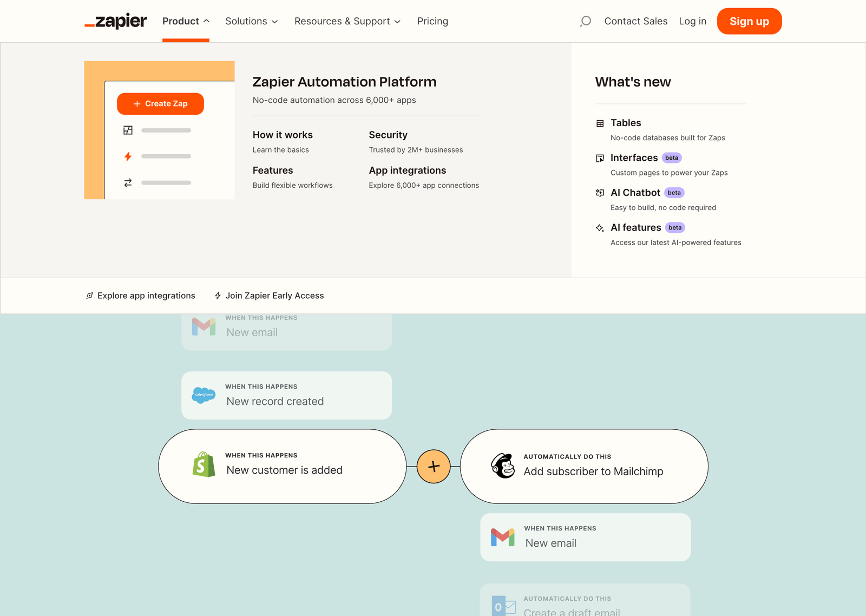Select the New customer is added card
866x616 pixels.
(282, 467)
